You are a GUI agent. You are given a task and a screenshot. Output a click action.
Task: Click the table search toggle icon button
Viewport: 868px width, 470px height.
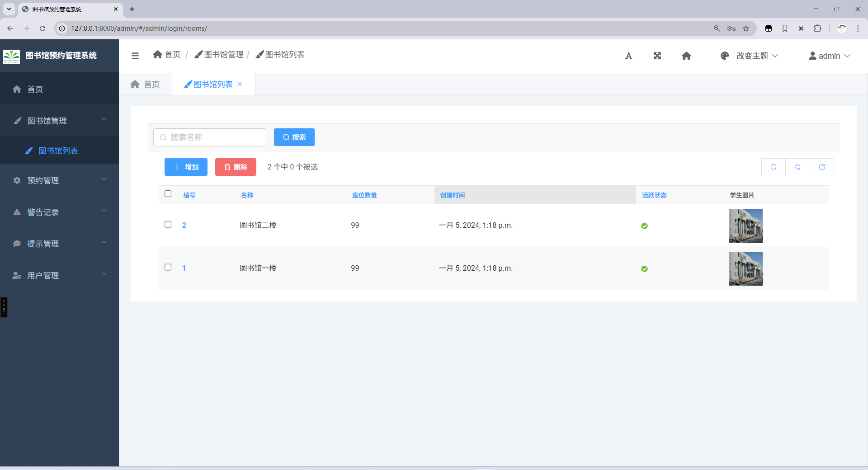774,167
